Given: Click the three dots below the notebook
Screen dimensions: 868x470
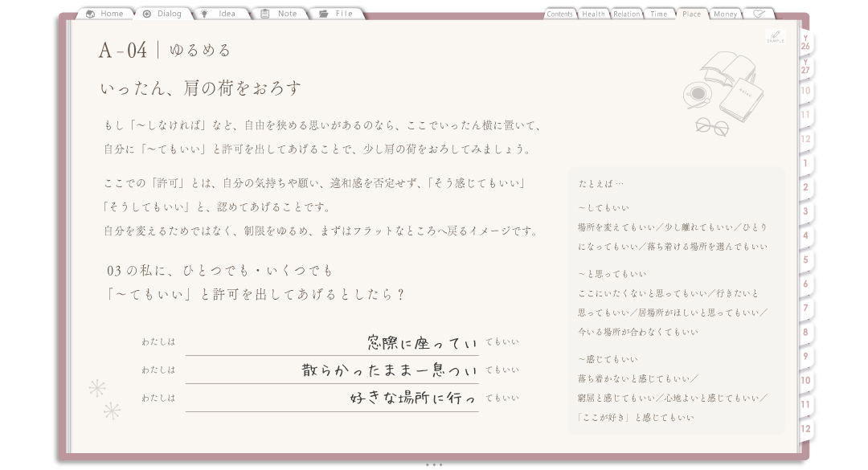Looking at the screenshot, I should point(434,465).
